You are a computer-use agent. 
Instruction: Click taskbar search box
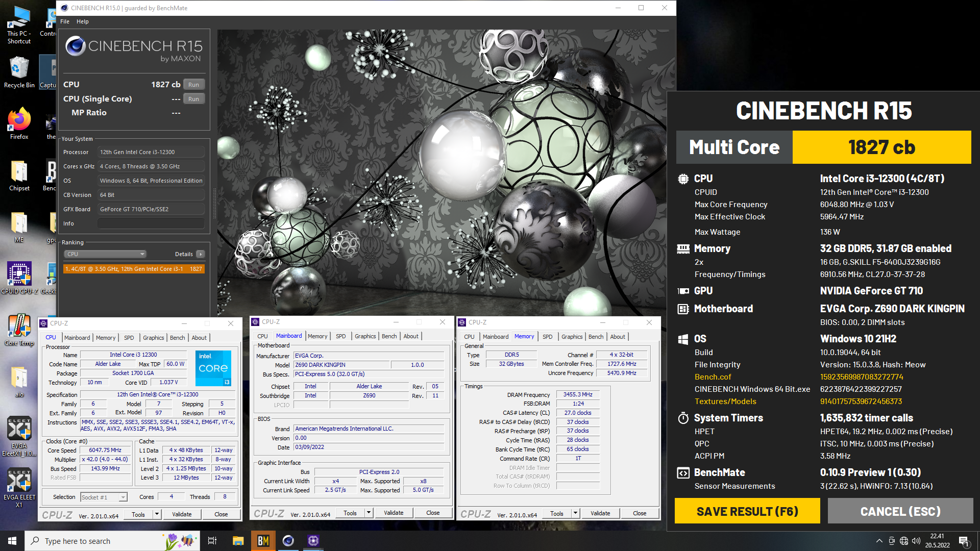(x=112, y=541)
